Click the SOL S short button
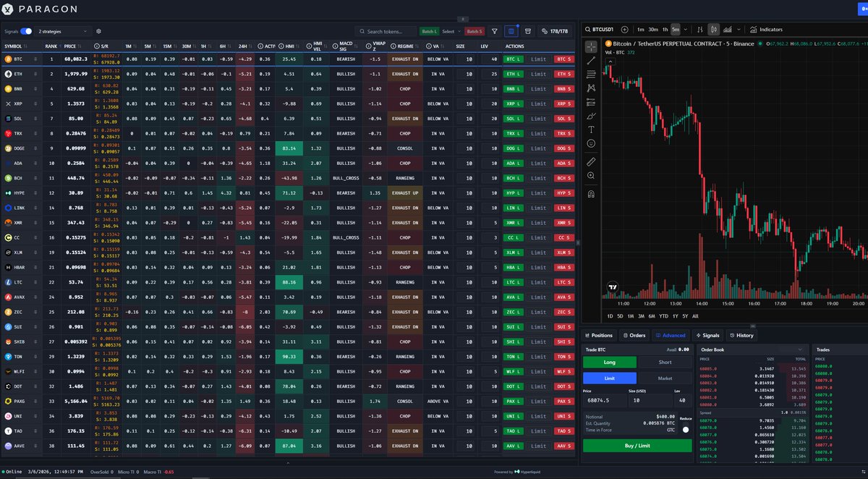The image size is (868, 479). (564, 118)
